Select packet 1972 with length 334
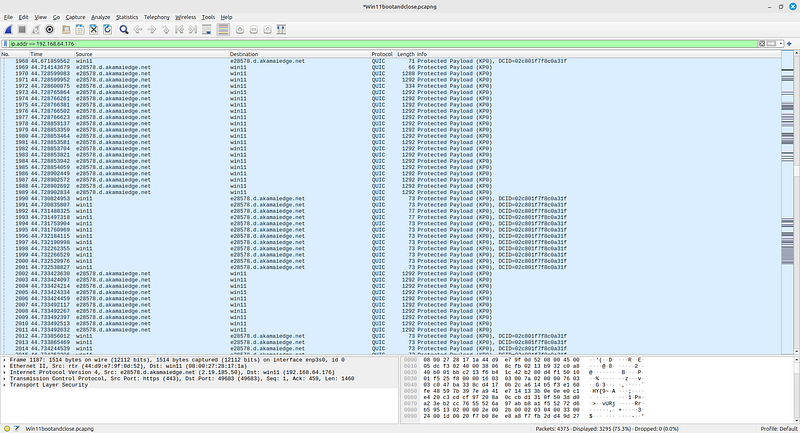Screen dimensions: 800x433 click(x=390, y=86)
